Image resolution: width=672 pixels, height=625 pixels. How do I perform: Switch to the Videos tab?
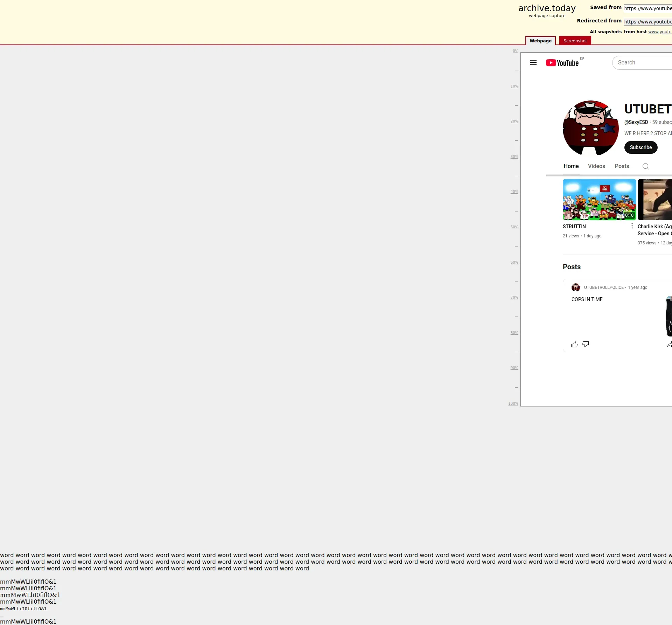point(596,166)
